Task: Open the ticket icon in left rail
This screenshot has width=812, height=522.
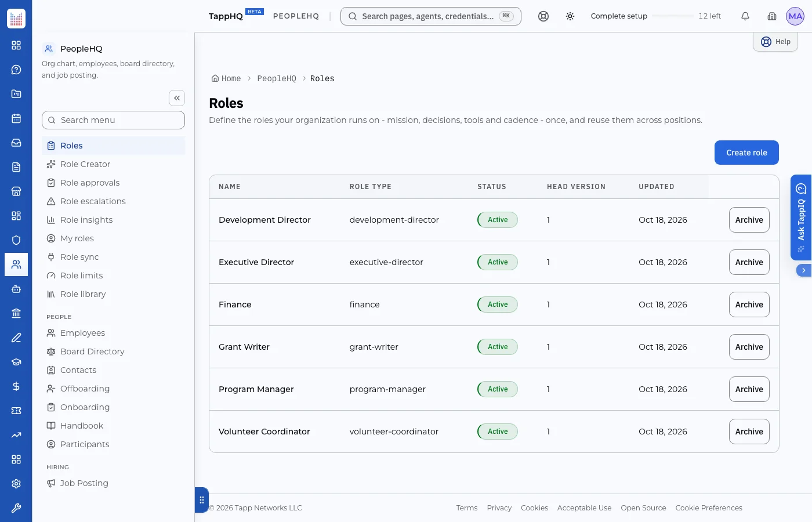Action: coord(16,411)
